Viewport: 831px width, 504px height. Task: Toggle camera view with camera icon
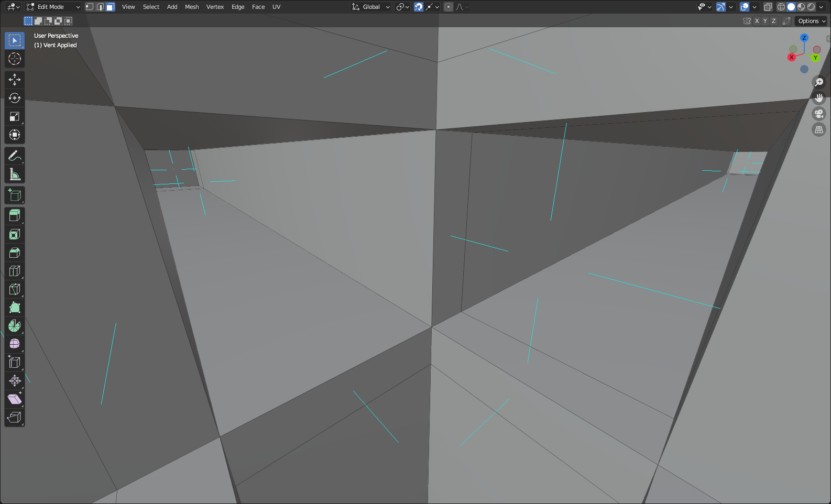pyautogui.click(x=819, y=114)
